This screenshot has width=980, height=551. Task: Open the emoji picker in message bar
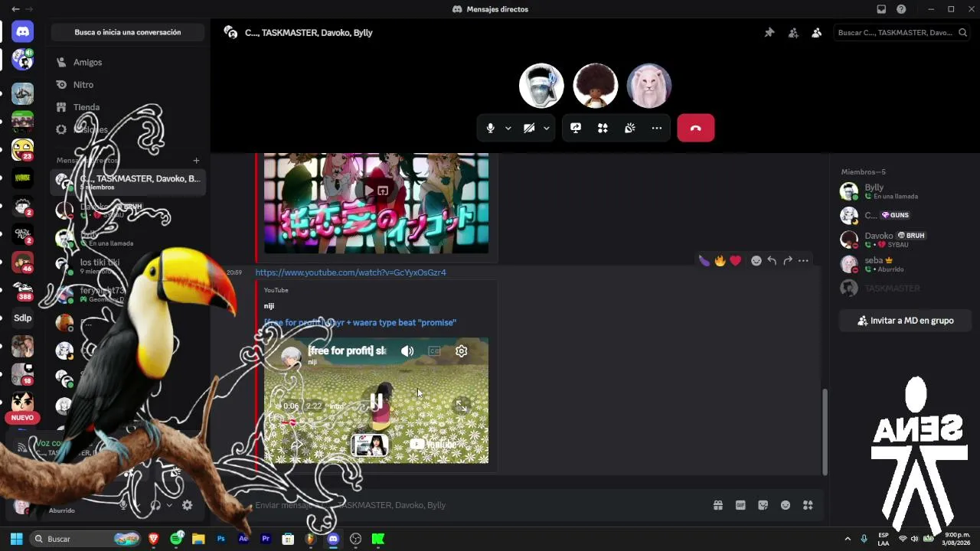click(786, 505)
